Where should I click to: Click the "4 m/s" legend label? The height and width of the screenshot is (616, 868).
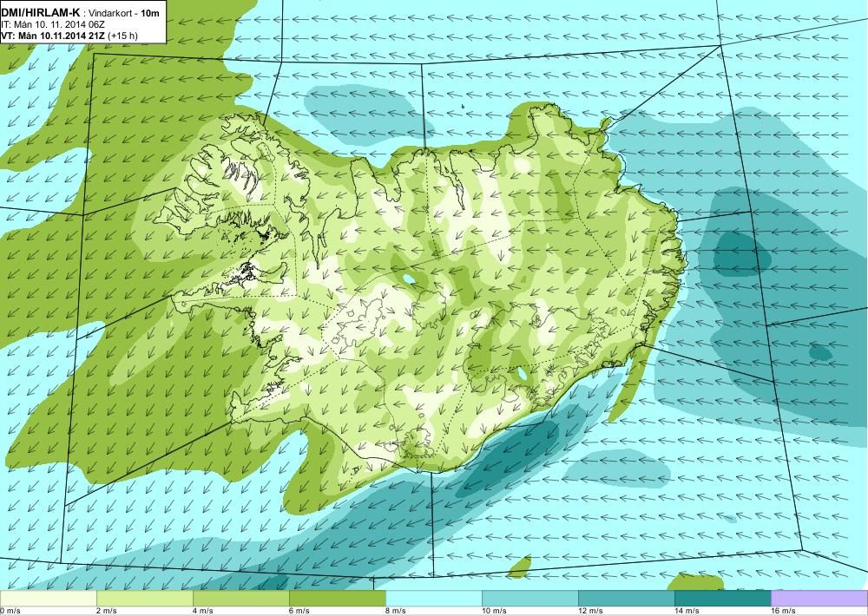pos(203,611)
